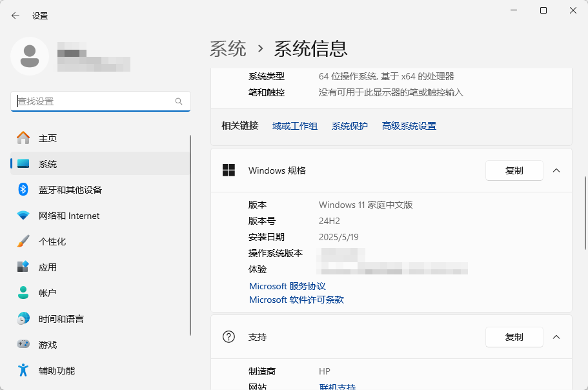The width and height of the screenshot is (588, 390).
Task: Click the 辅助功能 accessibility icon
Action: 22,370
